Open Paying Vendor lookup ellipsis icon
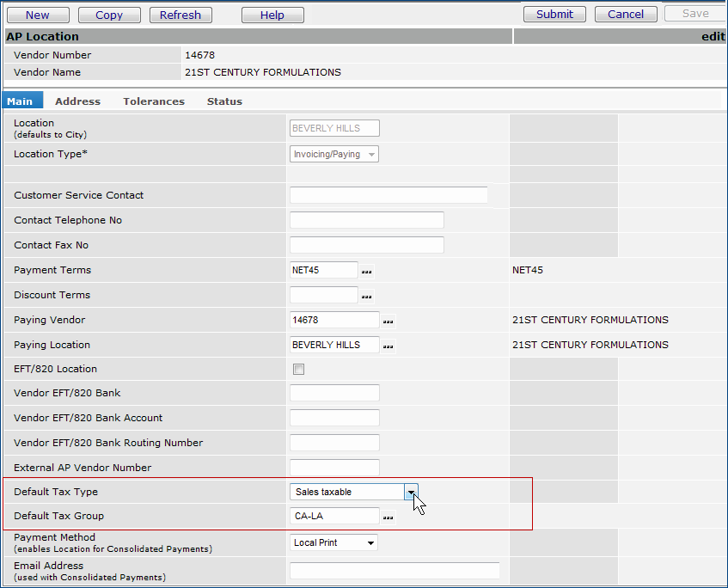Viewport: 728px width, 588px height. [388, 321]
